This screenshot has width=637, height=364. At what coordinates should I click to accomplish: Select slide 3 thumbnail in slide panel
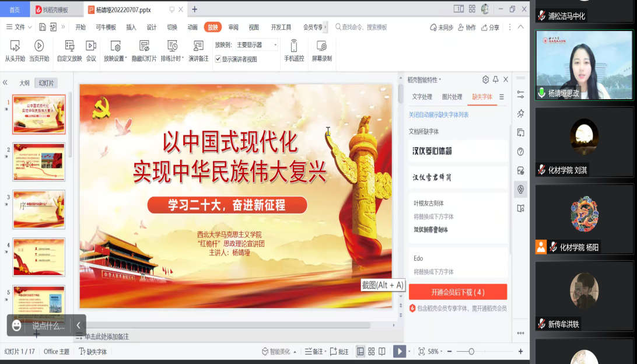[39, 209]
